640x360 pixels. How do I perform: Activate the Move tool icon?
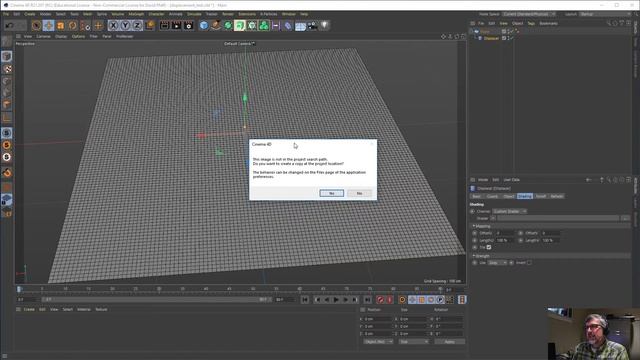[49, 26]
